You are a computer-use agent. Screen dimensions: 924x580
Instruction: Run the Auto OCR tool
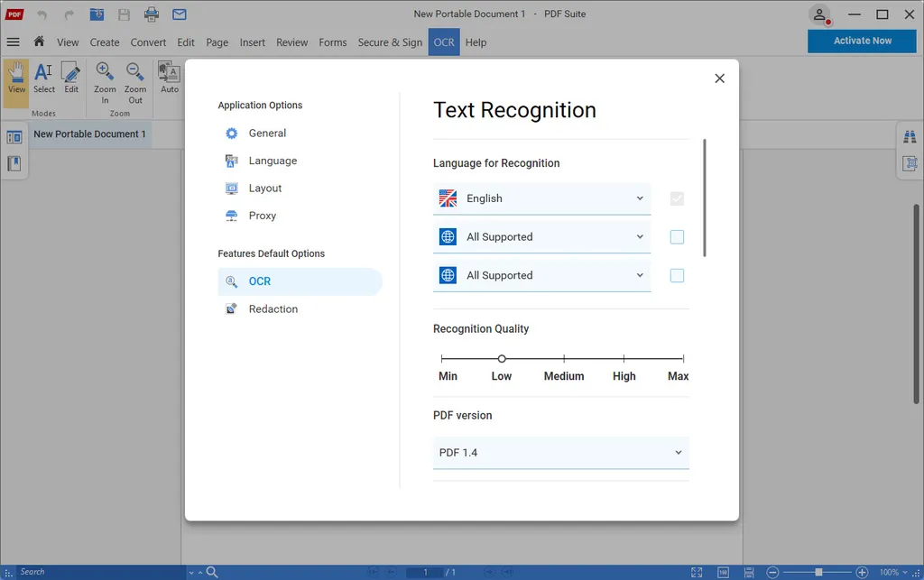click(170, 78)
